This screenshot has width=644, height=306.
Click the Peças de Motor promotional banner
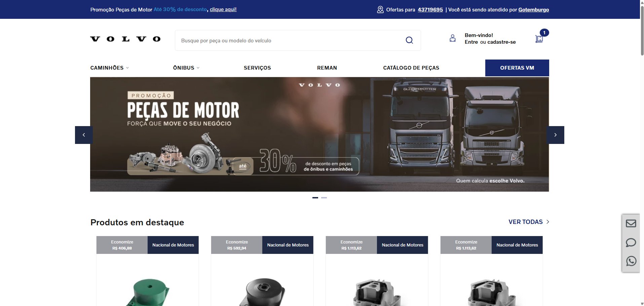tap(319, 135)
